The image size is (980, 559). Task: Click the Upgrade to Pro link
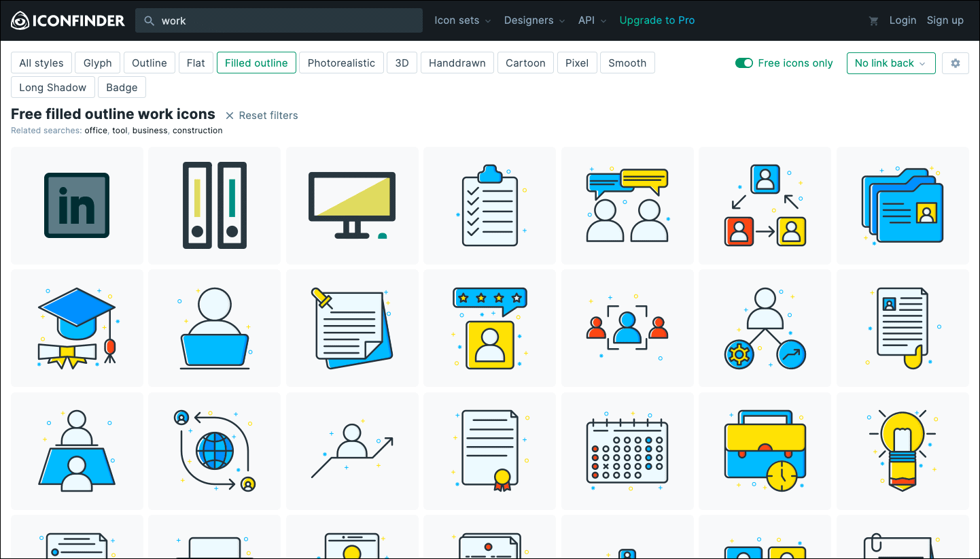pos(657,20)
